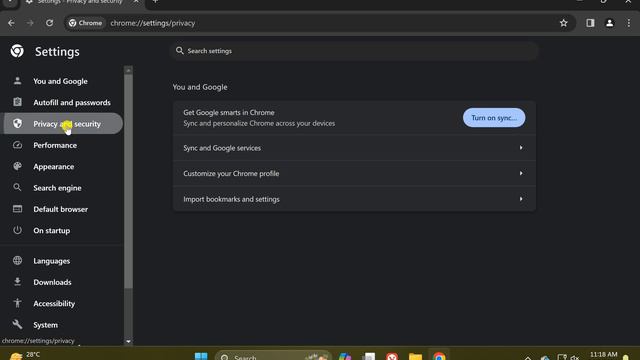Click Import bookmarks and settings text
Screen dimensions: 640x360
click(231, 199)
